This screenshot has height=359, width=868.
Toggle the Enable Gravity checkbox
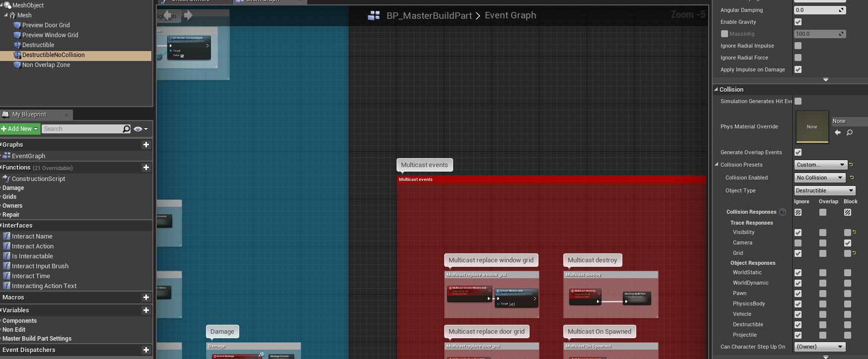[798, 22]
